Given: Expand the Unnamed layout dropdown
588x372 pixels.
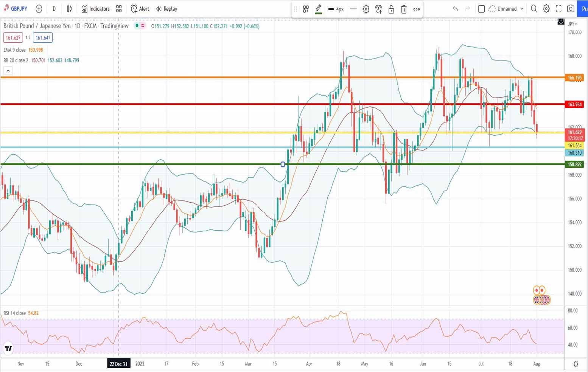Looking at the screenshot, I should (x=522, y=9).
